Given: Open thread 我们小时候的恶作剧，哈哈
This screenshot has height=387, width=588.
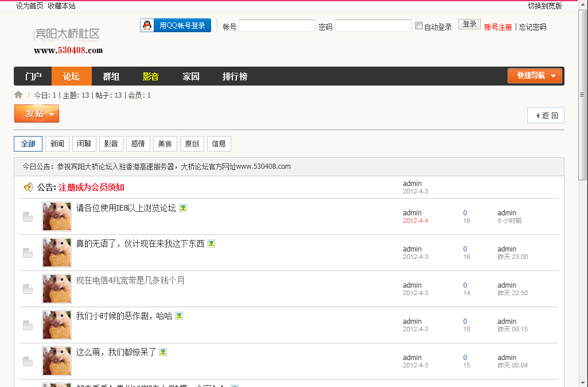Looking at the screenshot, I should coord(124,316).
